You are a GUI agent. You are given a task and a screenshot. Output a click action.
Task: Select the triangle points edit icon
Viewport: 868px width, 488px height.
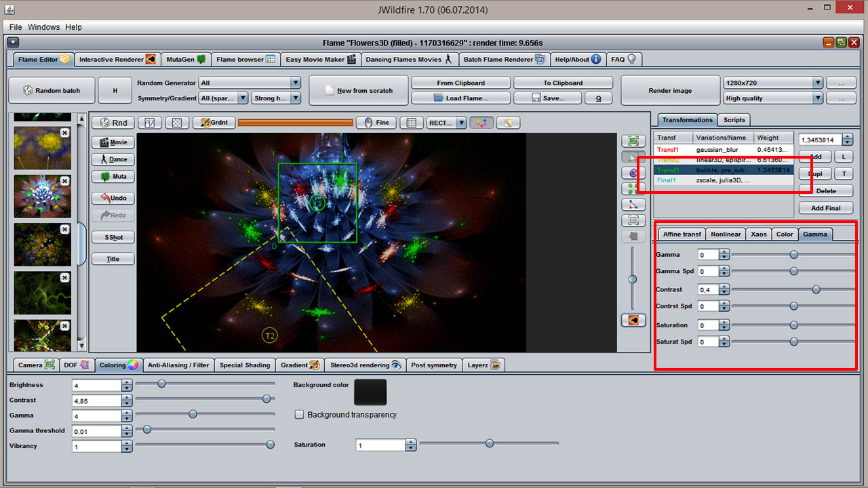click(x=633, y=205)
